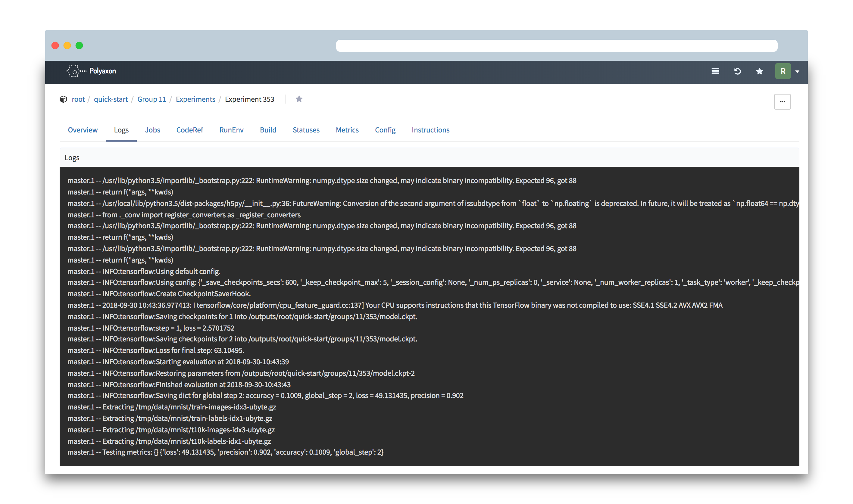The image size is (853, 504).
Task: Click the green R user avatar
Action: coord(783,71)
